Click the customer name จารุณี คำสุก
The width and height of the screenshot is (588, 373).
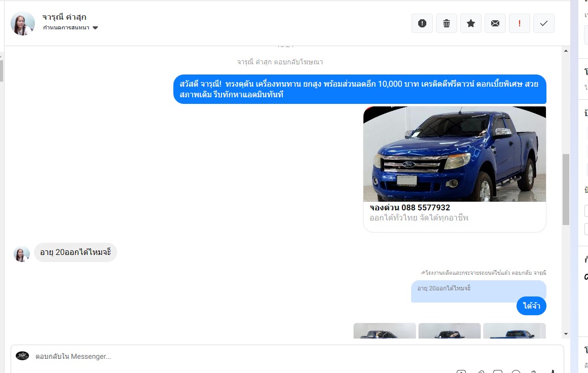pos(64,17)
